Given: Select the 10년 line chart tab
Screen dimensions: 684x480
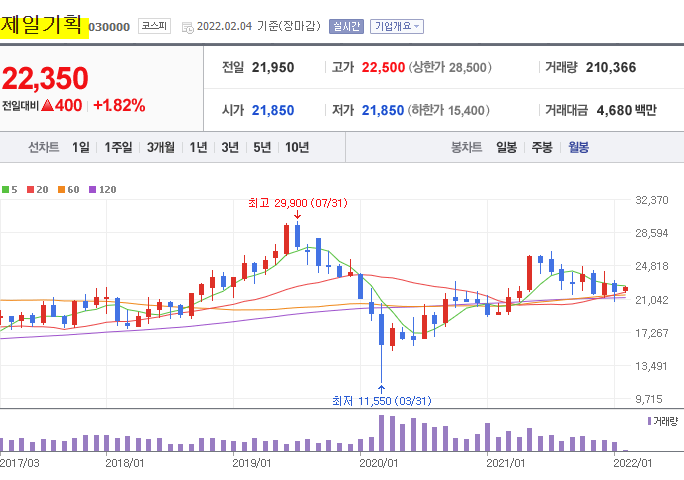Looking at the screenshot, I should click(x=297, y=147).
